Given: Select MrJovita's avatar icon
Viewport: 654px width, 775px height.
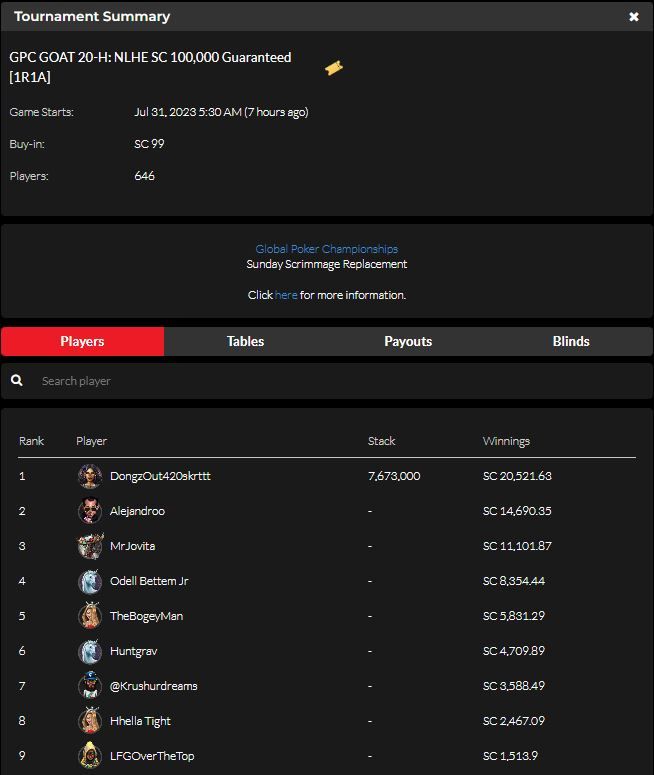Looking at the screenshot, I should 90,546.
